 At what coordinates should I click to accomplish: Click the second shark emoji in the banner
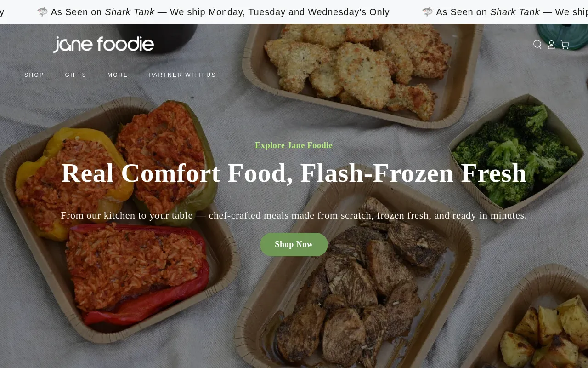click(x=427, y=12)
